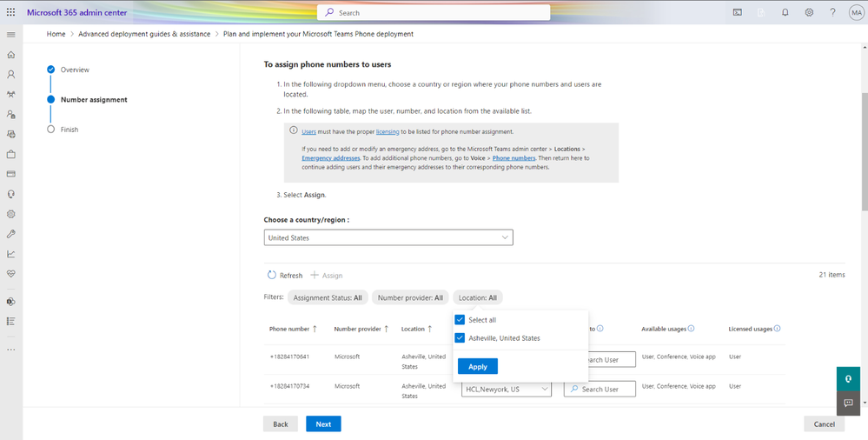Open Billing card icon in sidebar
868x440 pixels.
[10, 174]
